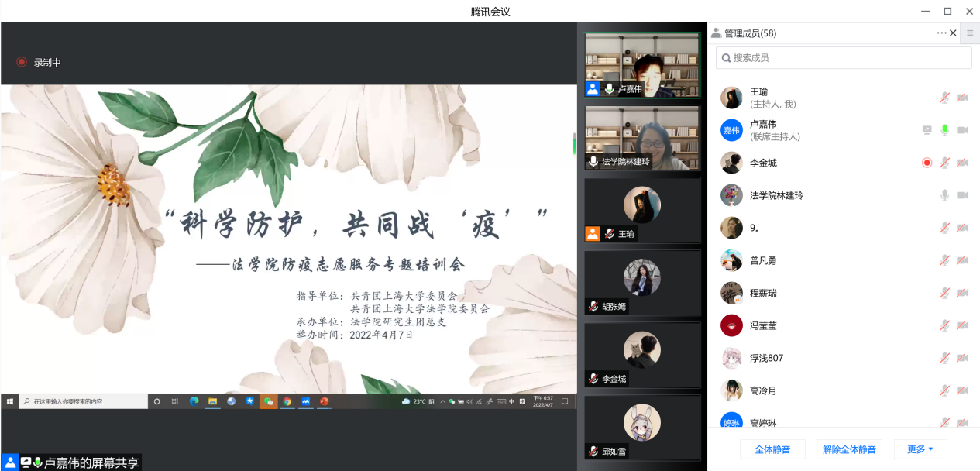Click the muted mic icon on 胡张嫣's tile

593,307
